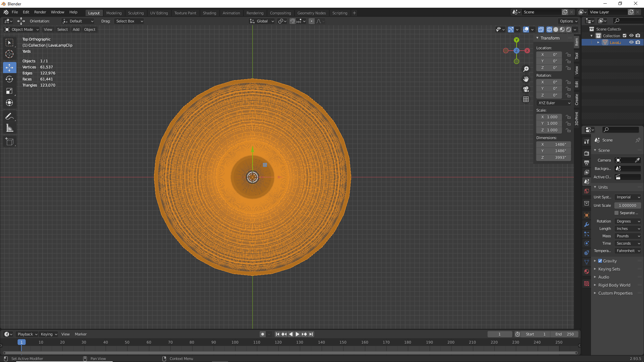The width and height of the screenshot is (644, 362).
Task: Expand the Keying Sets panel
Action: tap(609, 269)
